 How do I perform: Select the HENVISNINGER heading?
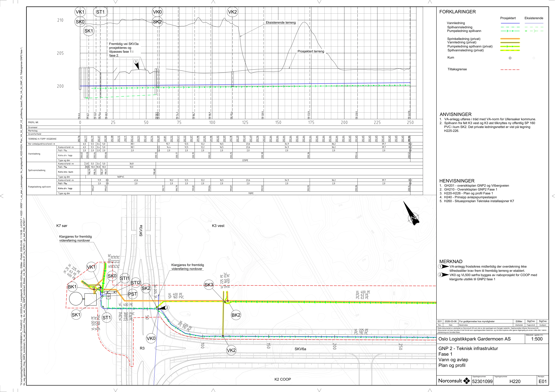click(x=457, y=181)
